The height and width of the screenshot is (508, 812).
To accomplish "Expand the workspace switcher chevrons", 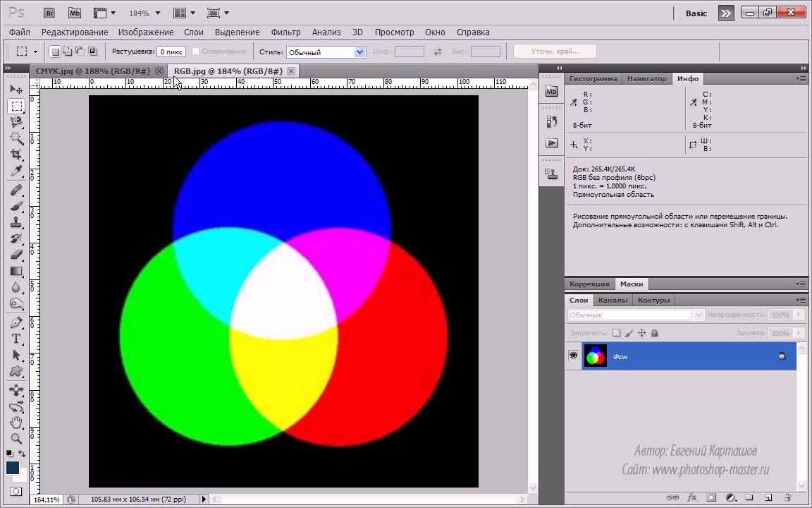I will point(726,13).
